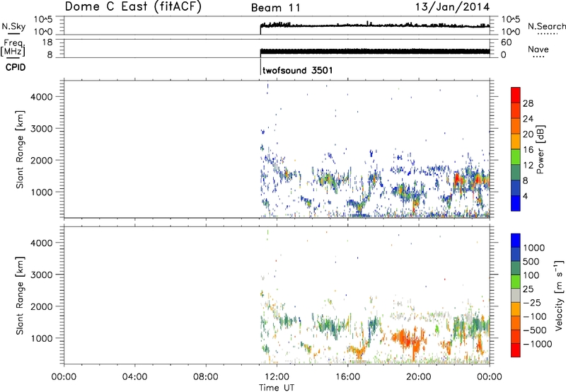
Task: Click the '-1000' Velocity color bar value
Action: pyautogui.click(x=538, y=344)
